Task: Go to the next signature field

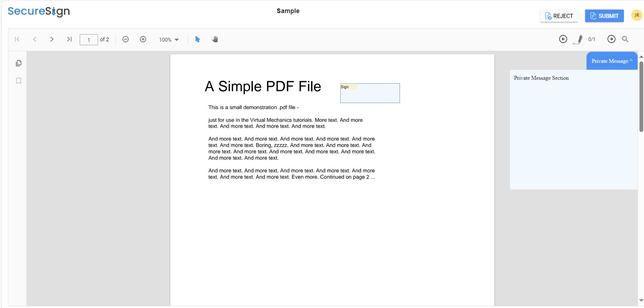Action: 612,39
